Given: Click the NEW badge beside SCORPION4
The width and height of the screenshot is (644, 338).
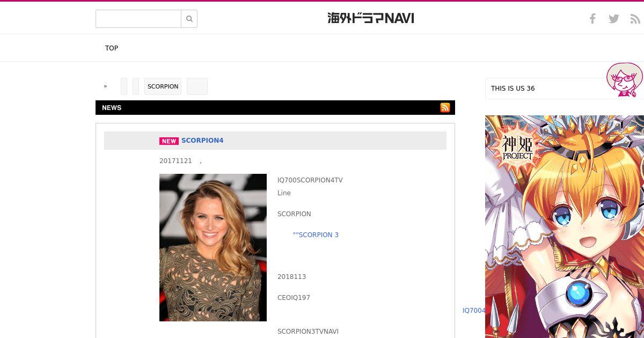Looking at the screenshot, I should 169,141.
